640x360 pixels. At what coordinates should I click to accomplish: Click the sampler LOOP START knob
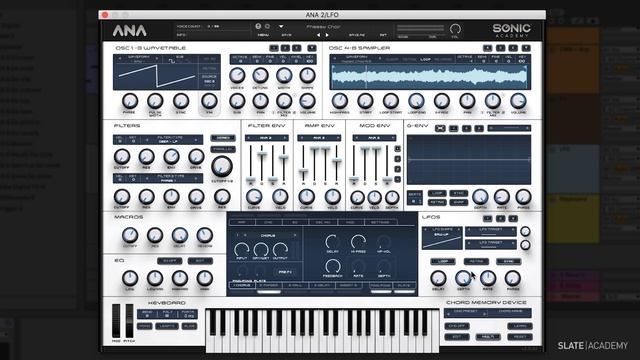[391, 101]
